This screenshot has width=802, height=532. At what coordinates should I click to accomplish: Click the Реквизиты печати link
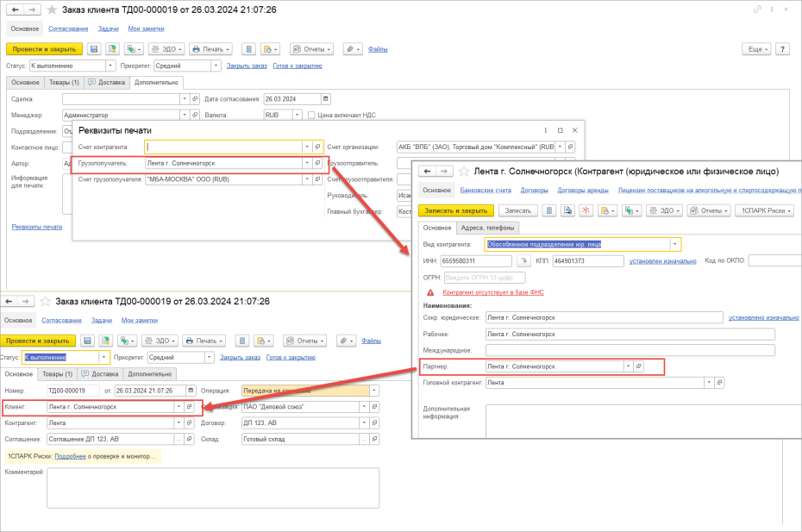coord(37,227)
